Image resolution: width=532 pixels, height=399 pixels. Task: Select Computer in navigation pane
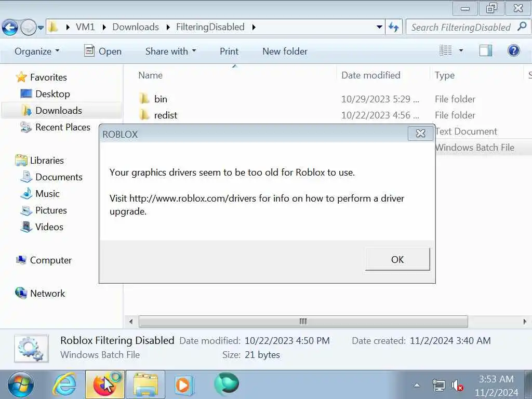click(50, 260)
